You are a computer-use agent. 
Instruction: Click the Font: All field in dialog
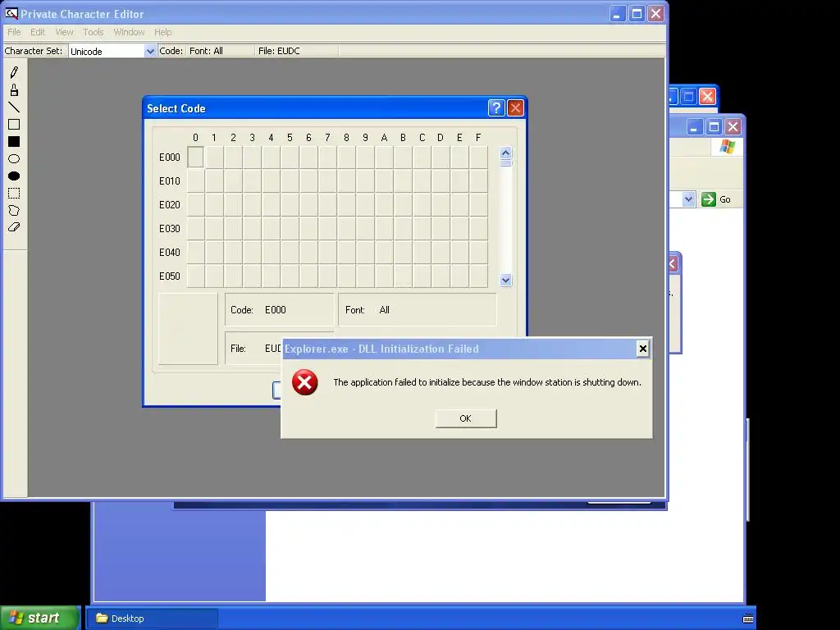418,309
